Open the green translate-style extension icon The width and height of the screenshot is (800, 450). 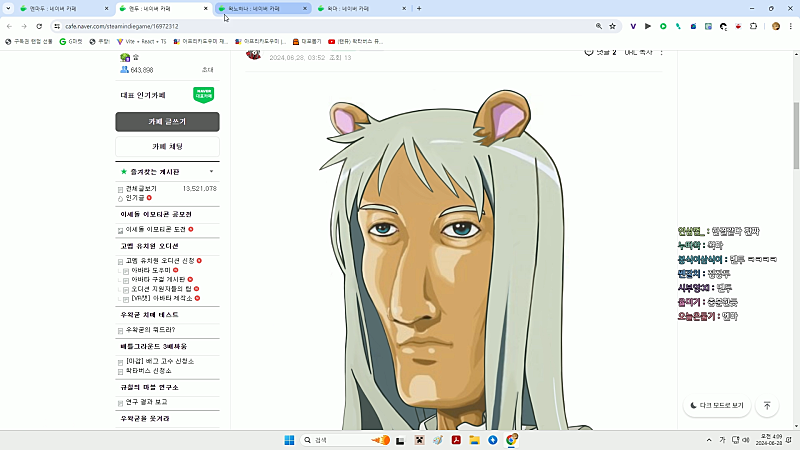(x=708, y=26)
